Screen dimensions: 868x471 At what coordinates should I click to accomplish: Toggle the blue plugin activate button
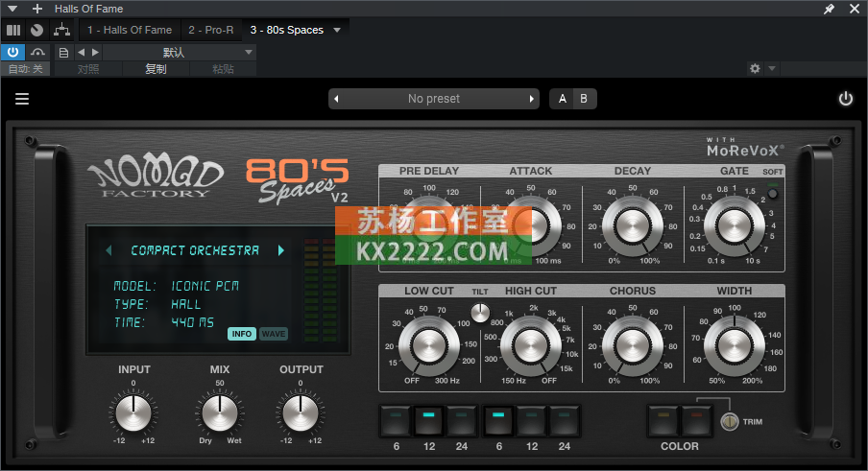click(12, 53)
